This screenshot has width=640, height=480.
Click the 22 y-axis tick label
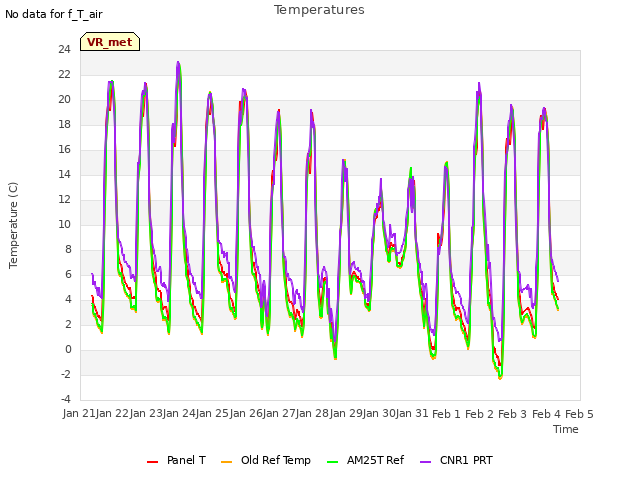[64, 75]
